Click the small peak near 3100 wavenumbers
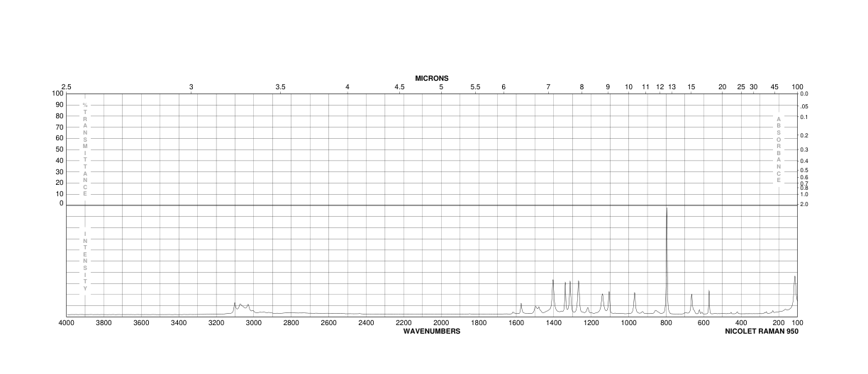Image resolution: width=868 pixels, height=374 pixels. coord(235,307)
